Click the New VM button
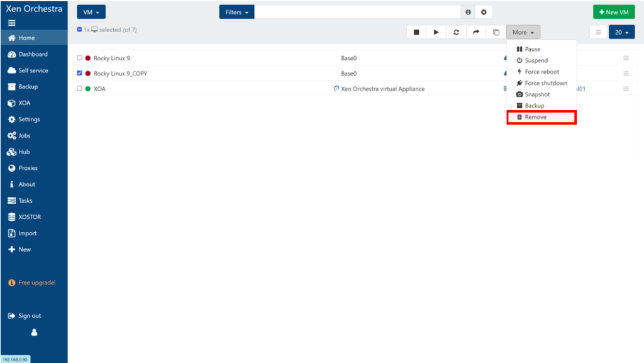This screenshot has height=363, width=644. point(614,13)
